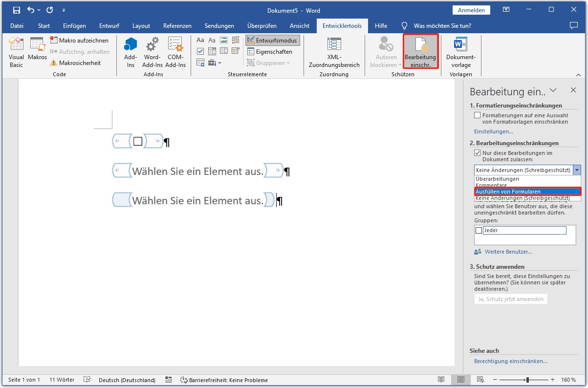This screenshot has width=588, height=388.
Task: Insert a checkbox content control
Action: [200, 50]
